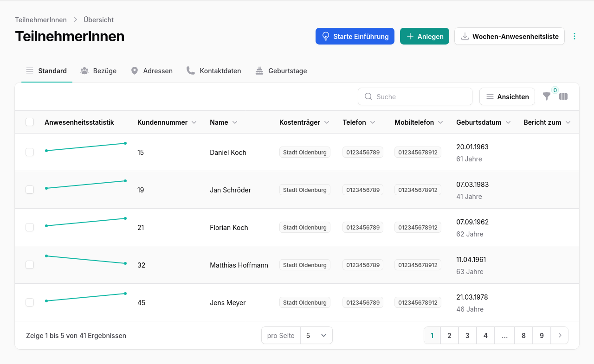Click the Anwesenheitsstatistik column header
Screen dimensions: 594x364
click(79, 122)
